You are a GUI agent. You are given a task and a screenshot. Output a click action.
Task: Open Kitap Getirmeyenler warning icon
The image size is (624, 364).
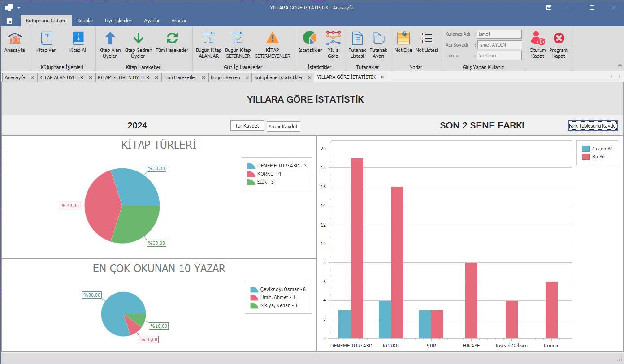[x=272, y=39]
